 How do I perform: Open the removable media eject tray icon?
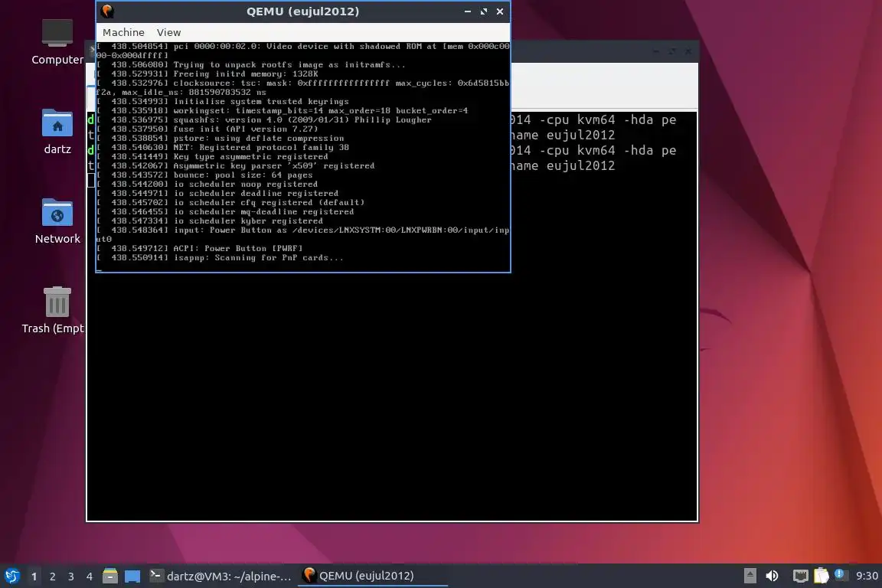pos(750,576)
